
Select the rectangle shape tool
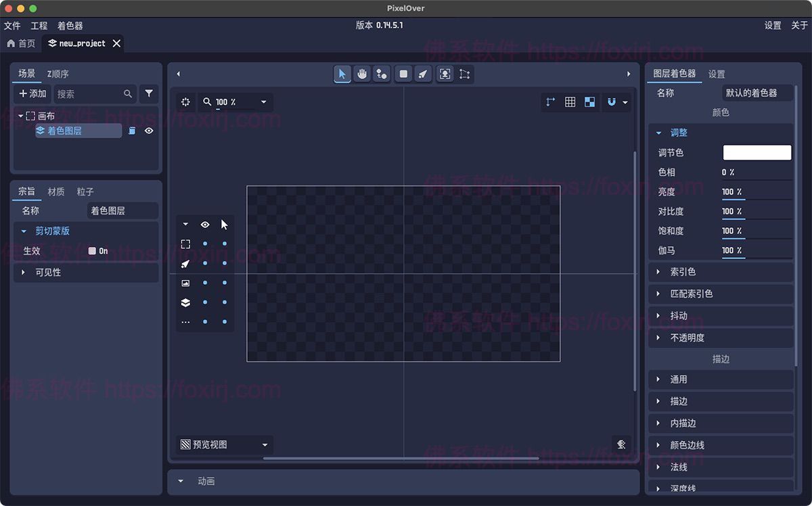click(x=404, y=74)
